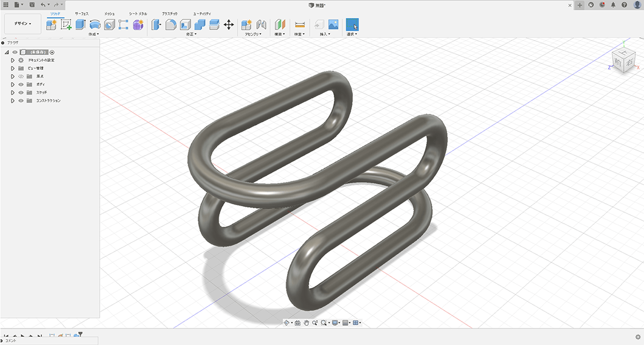Screen dimensions: 644x345
Task: Select the Press Pull tool
Action: point(156,24)
